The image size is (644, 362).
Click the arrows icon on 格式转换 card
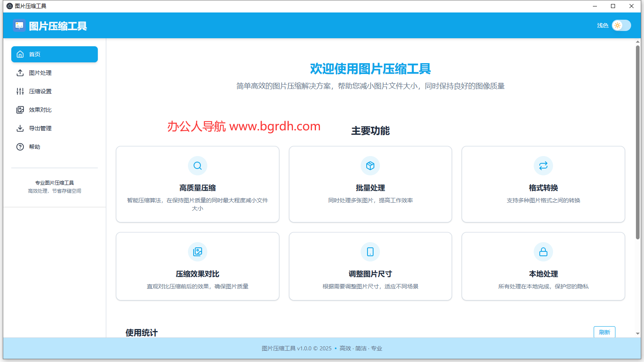[543, 165]
